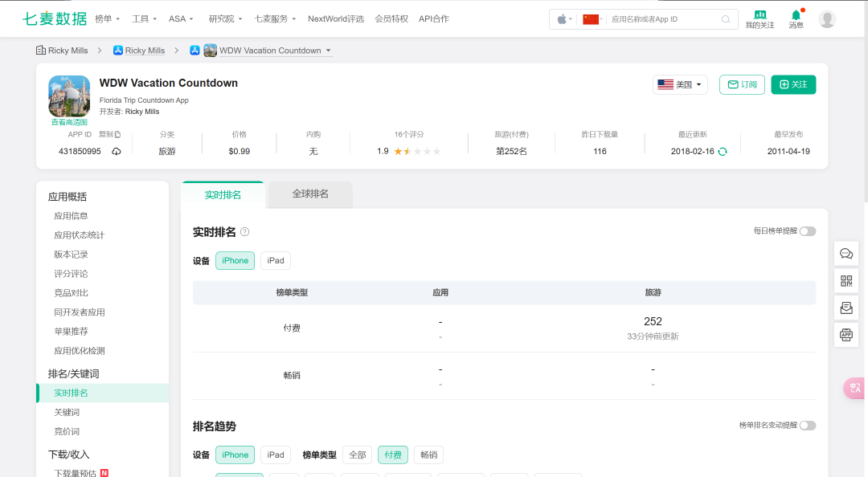Click the pink translate floating icon
868x477 pixels.
(x=854, y=388)
